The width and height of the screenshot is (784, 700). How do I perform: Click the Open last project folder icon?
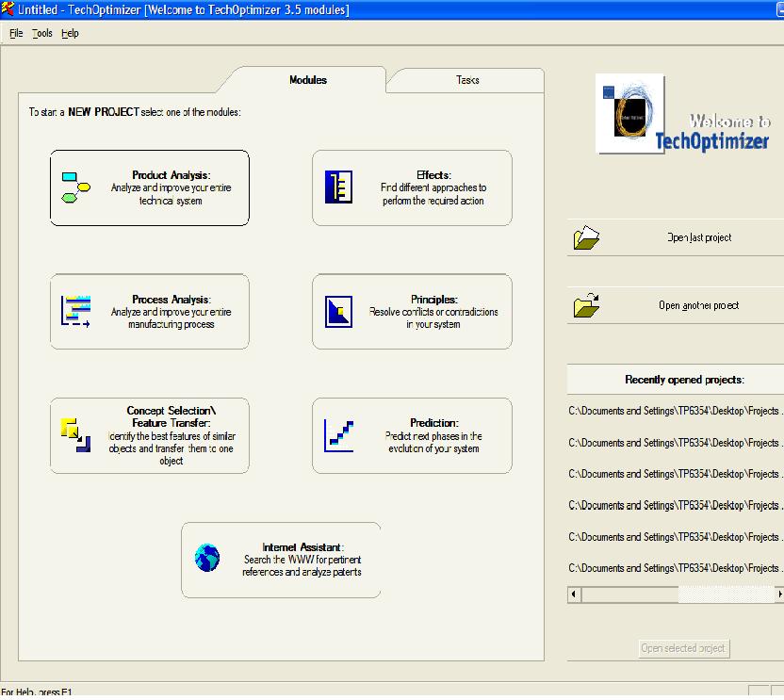coord(586,237)
